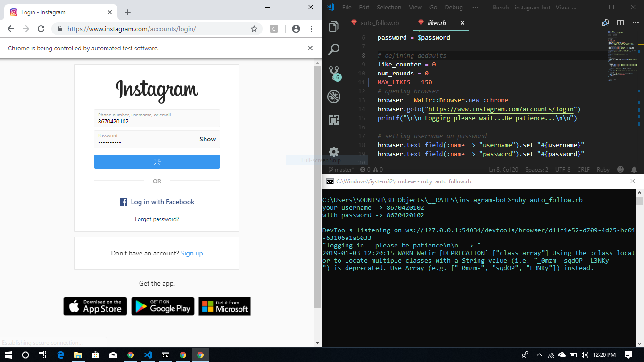Open the Debug view in VS Code
Screen dimensions: 644x362
(x=334, y=97)
